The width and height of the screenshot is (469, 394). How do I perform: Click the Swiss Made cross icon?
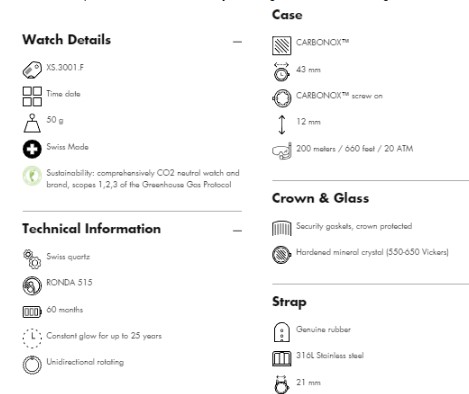32,149
